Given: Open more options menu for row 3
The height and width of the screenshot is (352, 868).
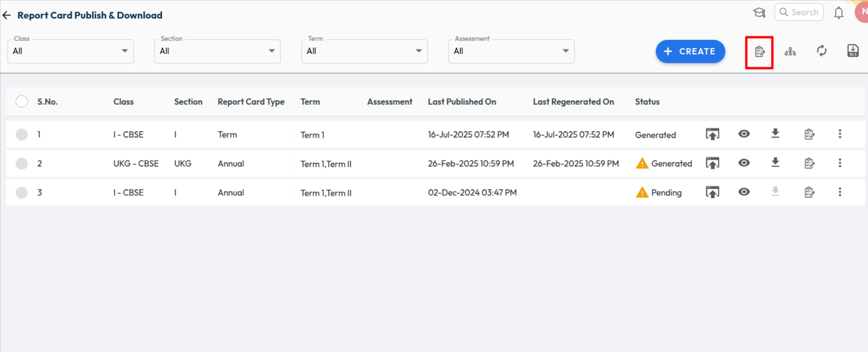Looking at the screenshot, I should (x=839, y=192).
